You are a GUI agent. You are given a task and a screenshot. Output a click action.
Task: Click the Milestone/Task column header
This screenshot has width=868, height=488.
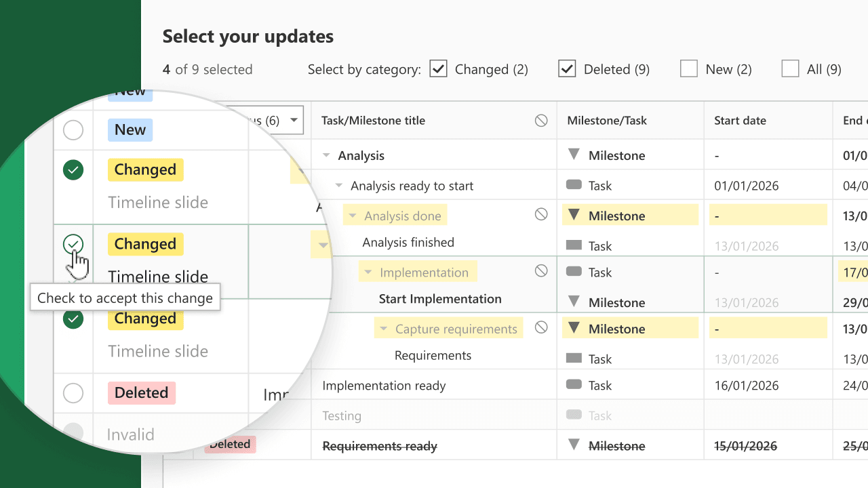[607, 121]
